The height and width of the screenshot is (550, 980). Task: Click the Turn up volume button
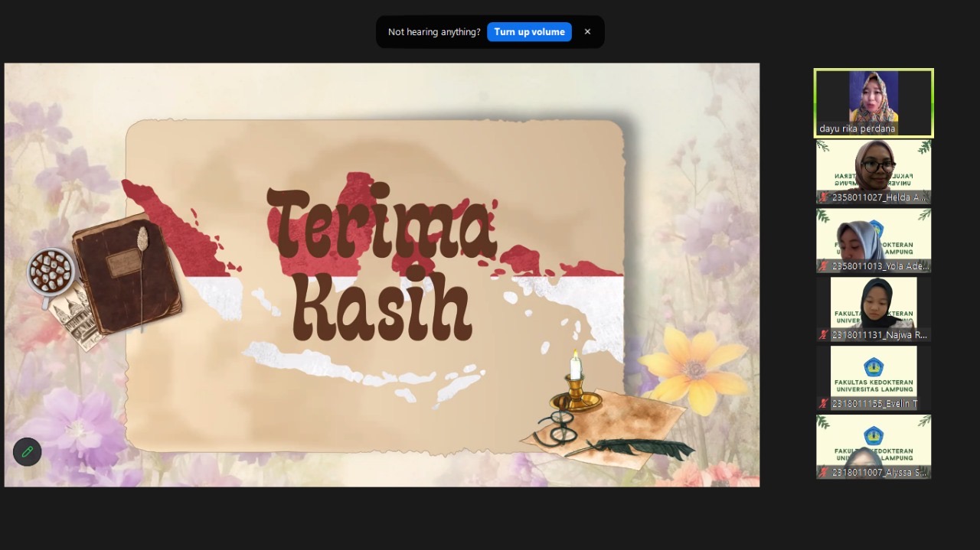[x=529, y=32]
